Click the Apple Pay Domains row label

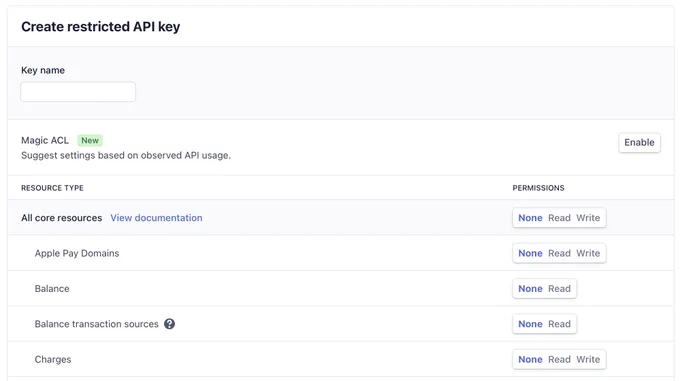77,253
